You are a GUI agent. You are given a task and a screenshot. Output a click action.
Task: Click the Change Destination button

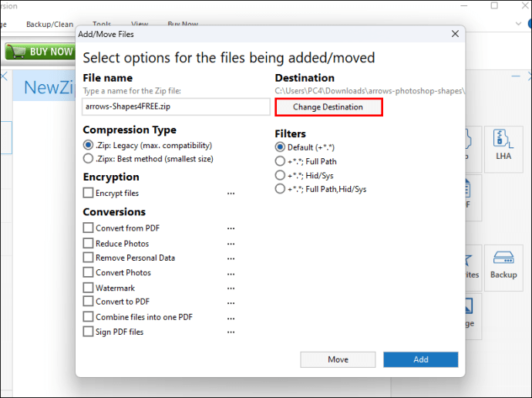coord(328,107)
